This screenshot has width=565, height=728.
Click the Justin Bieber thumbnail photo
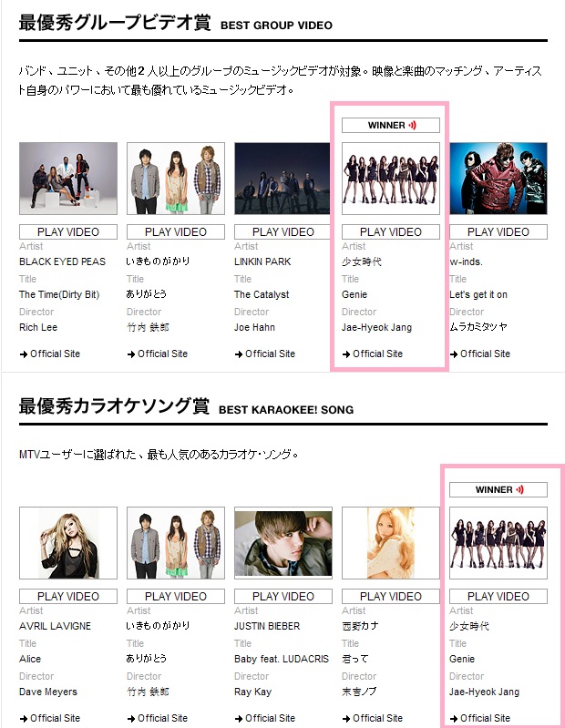point(283,543)
